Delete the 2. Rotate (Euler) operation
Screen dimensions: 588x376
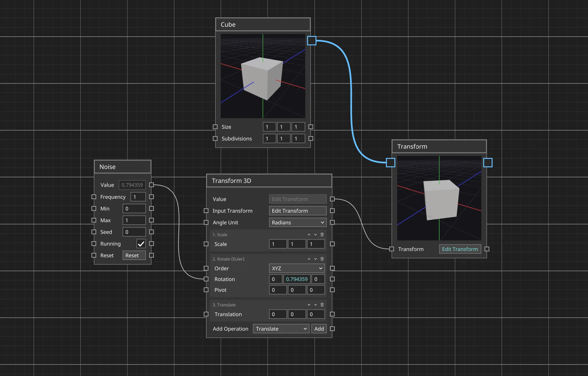click(x=322, y=259)
